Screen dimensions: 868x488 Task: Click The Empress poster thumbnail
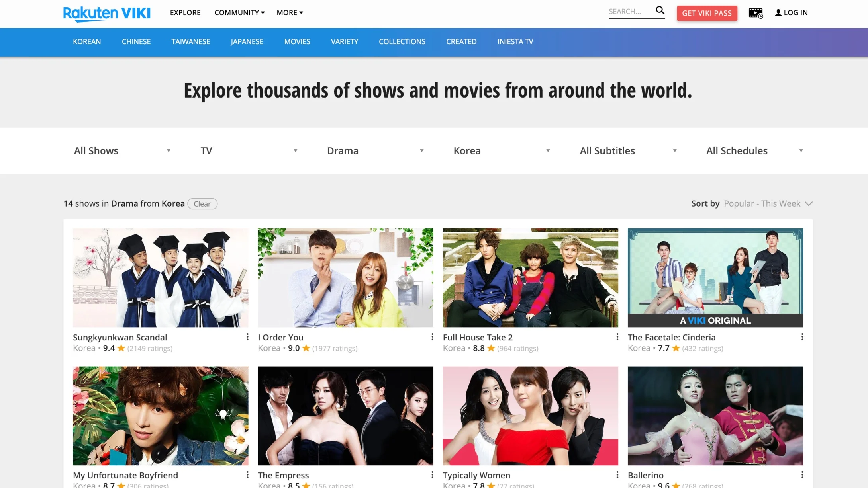point(345,416)
